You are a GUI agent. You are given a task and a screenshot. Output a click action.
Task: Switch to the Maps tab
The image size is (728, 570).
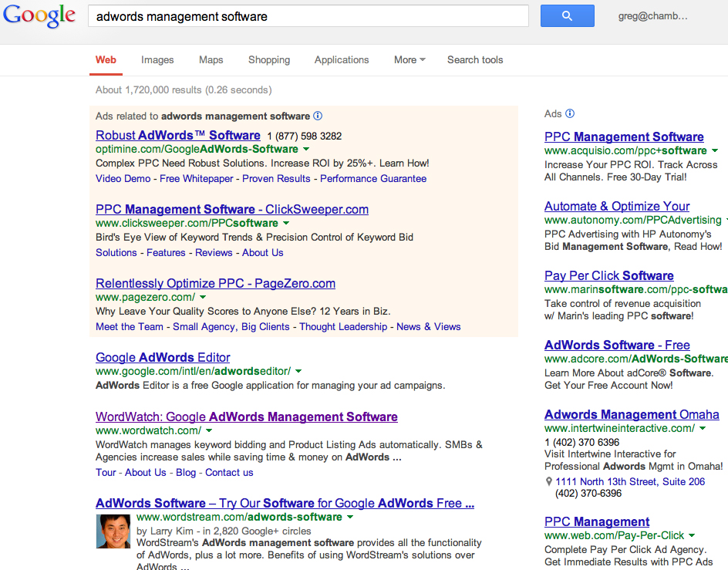(x=211, y=60)
